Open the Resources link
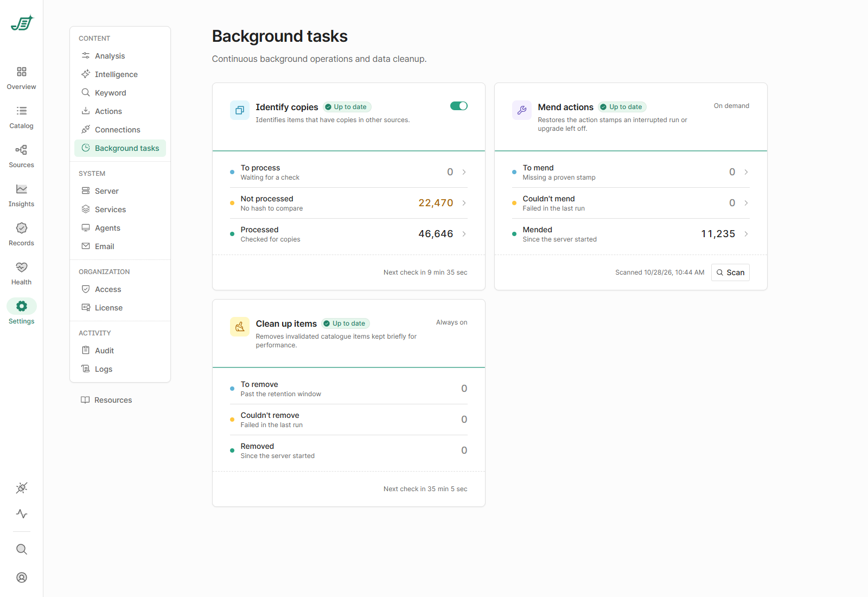This screenshot has height=597, width=868. (106, 400)
